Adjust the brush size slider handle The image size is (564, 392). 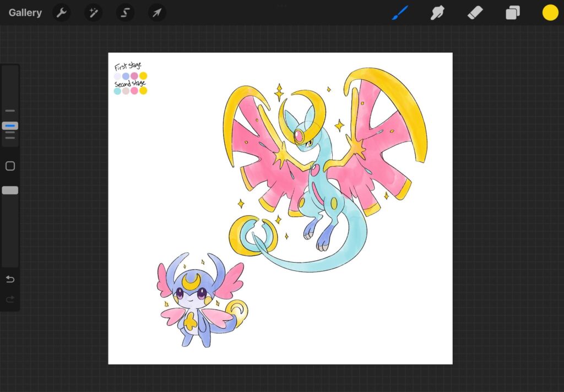(10, 126)
